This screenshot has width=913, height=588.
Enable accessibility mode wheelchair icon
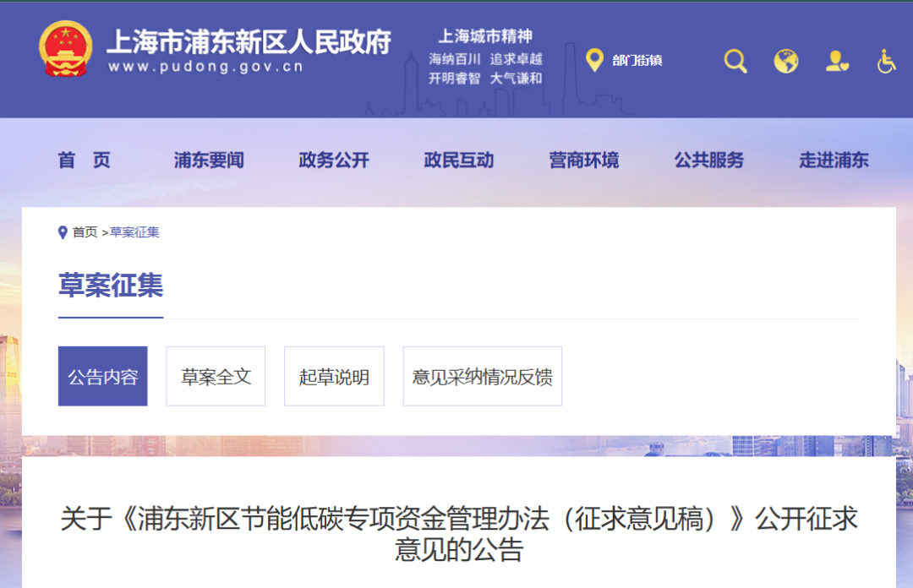(x=886, y=61)
